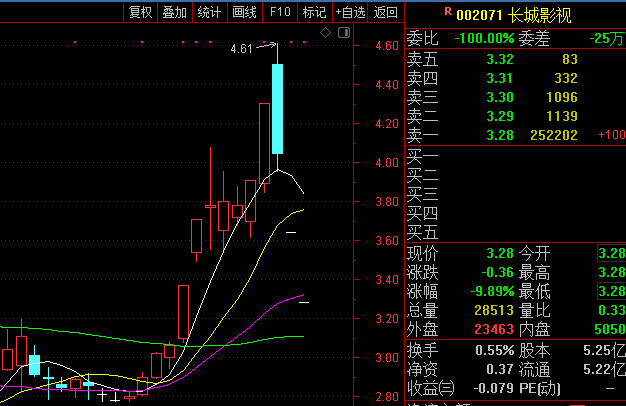Click the 标记 mark button
This screenshot has height=406, width=626.
click(315, 12)
